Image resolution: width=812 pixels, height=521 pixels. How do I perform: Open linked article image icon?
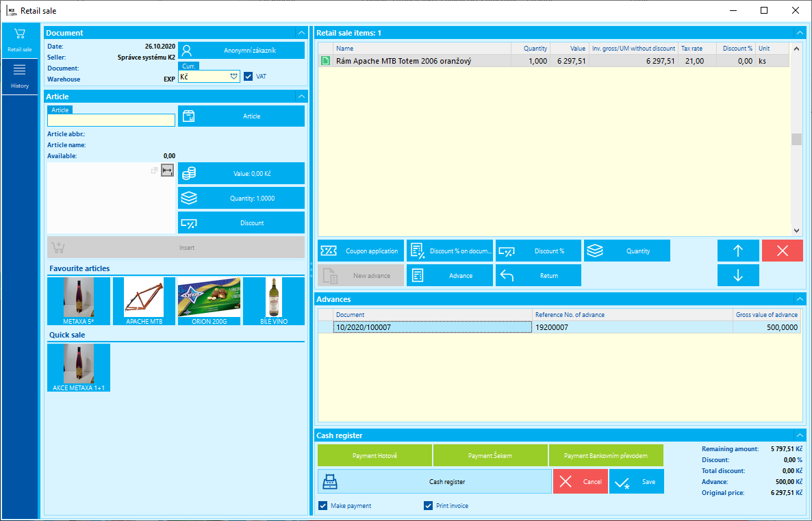point(154,170)
